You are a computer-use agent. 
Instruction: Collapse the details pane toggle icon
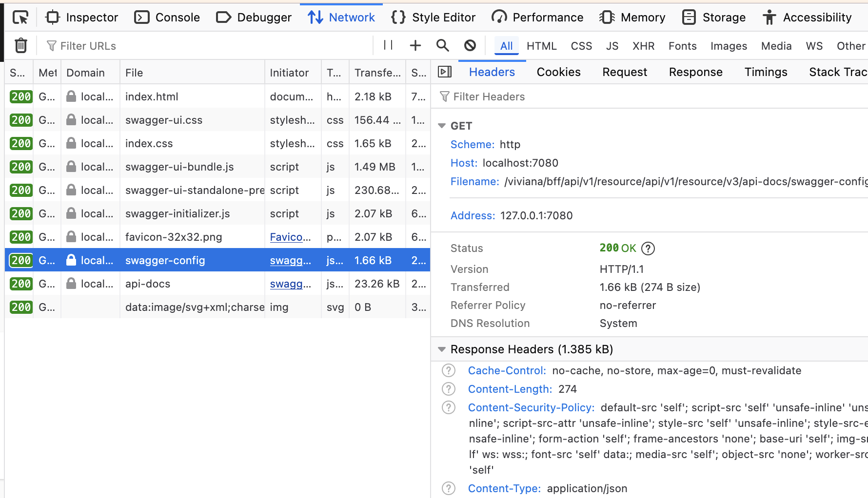(x=445, y=72)
